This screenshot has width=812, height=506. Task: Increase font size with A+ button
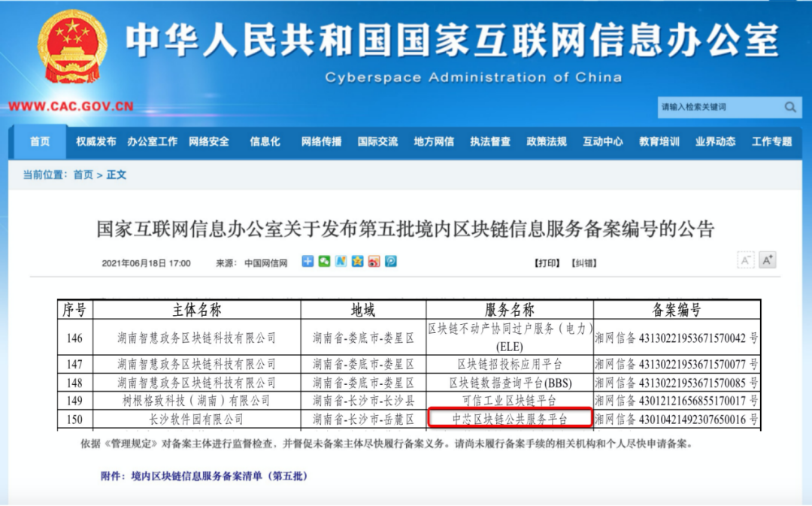768,260
